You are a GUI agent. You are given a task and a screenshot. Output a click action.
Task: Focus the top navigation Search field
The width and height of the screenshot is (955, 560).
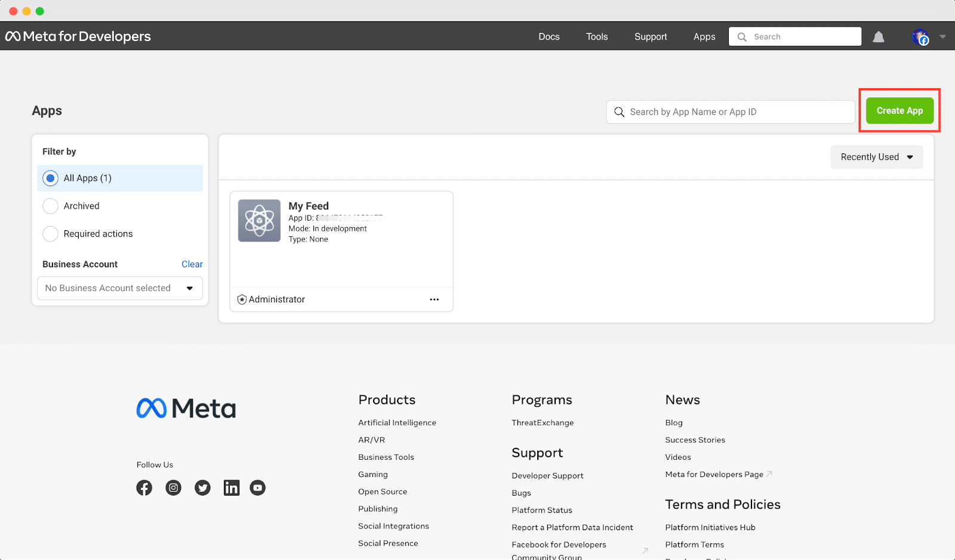(x=795, y=37)
